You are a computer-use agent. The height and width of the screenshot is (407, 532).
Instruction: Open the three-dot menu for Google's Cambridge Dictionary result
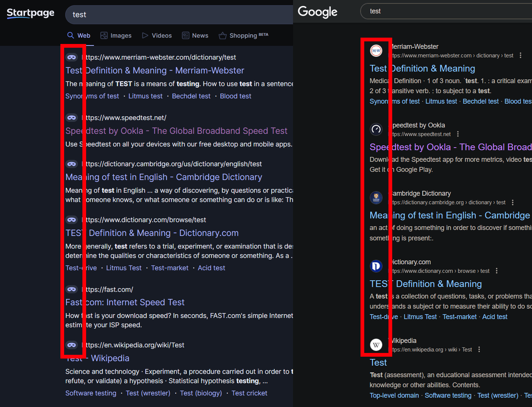tap(513, 202)
